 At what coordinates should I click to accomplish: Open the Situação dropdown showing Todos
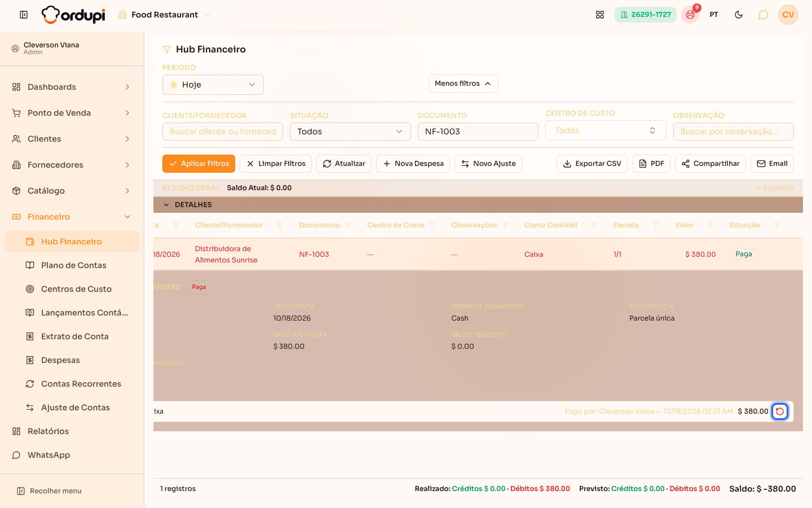tap(350, 132)
